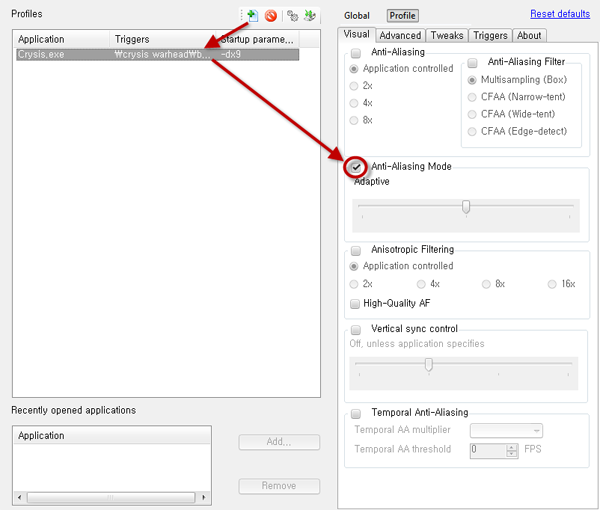The height and width of the screenshot is (510, 600).
Task: Open the About tab
Action: 529,36
